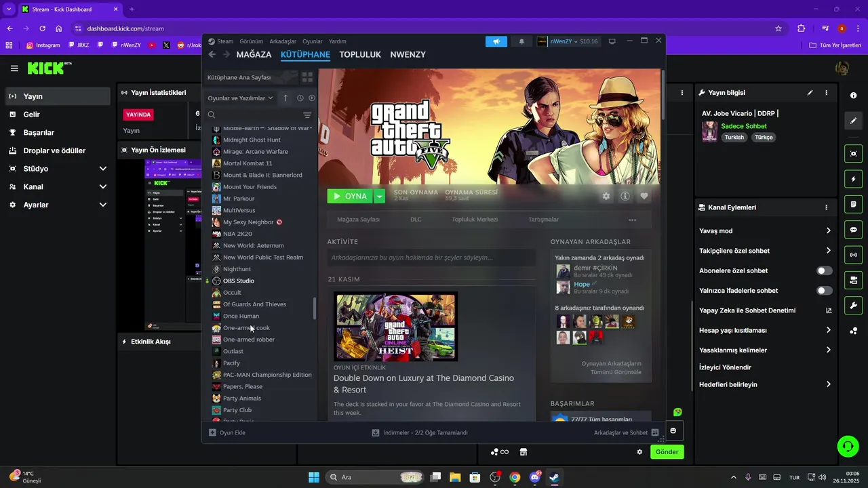Select Papers, Please in library list
Screen dimensions: 868x488
(243, 386)
